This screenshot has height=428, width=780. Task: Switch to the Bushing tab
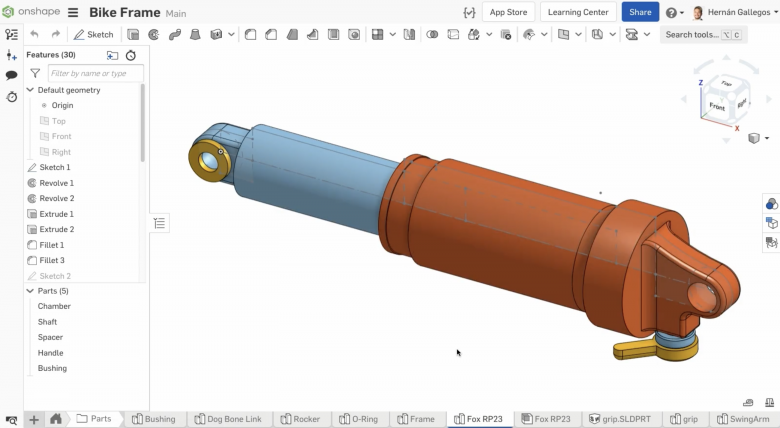[x=154, y=419]
